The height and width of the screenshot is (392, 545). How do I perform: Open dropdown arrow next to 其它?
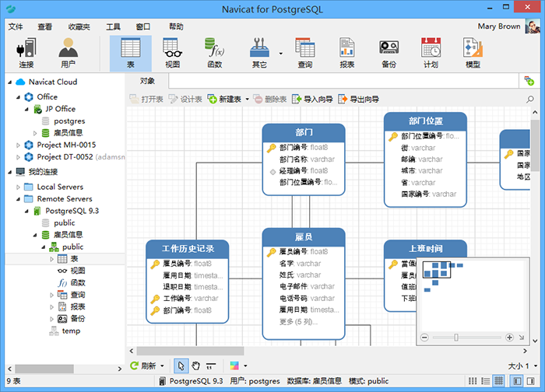pos(281,54)
